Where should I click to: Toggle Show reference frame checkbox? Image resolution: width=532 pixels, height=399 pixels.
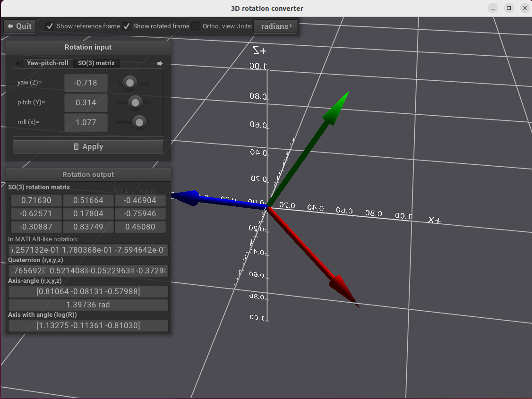click(x=50, y=26)
